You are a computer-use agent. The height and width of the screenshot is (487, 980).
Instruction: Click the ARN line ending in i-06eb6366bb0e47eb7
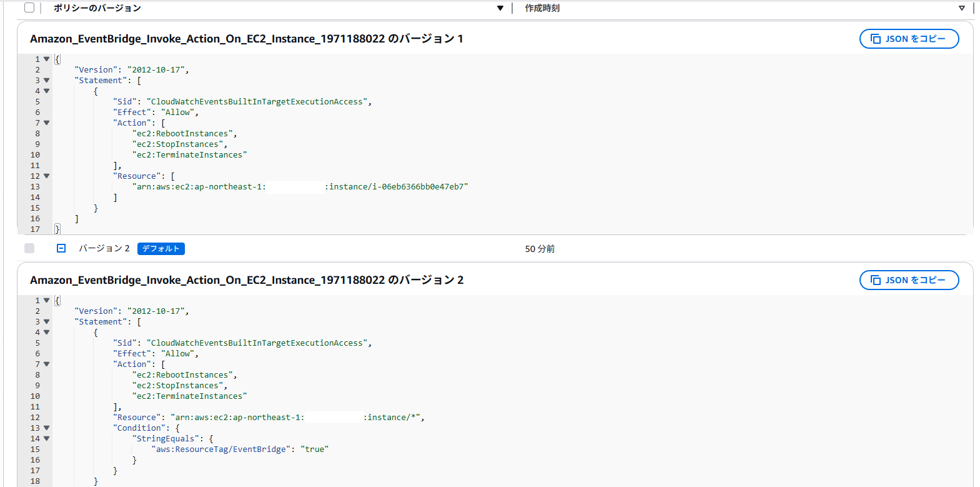point(300,187)
